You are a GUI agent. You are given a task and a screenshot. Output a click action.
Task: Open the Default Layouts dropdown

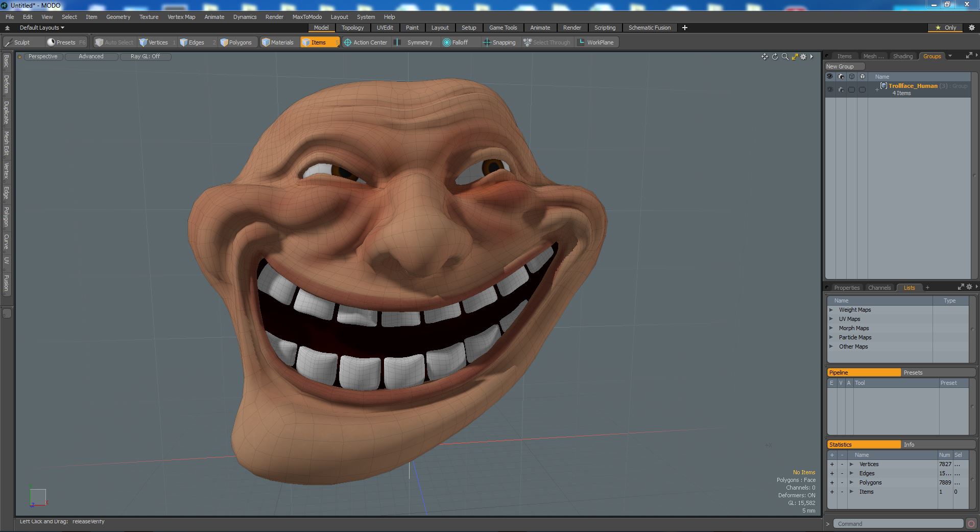(42, 28)
